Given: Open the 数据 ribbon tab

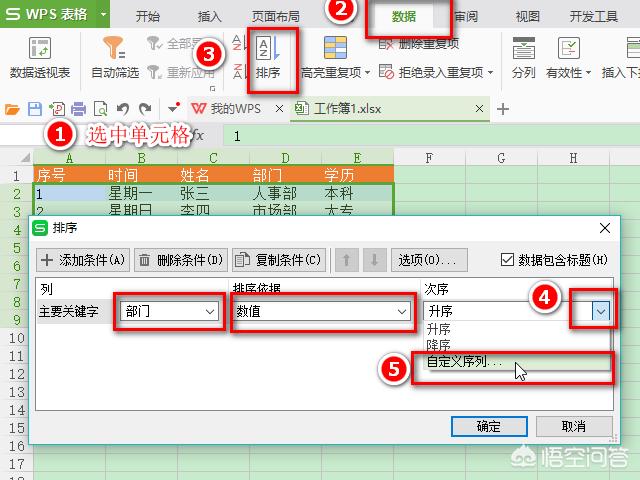Looking at the screenshot, I should point(404,16).
